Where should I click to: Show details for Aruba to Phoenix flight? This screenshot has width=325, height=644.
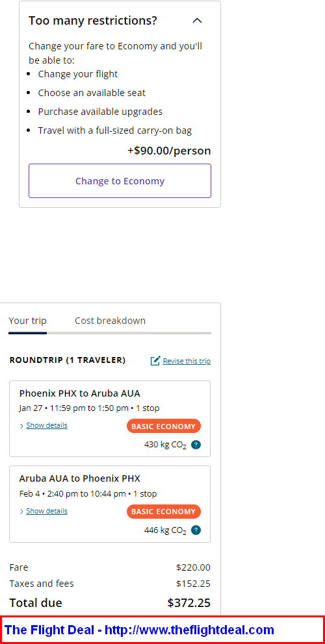47,511
